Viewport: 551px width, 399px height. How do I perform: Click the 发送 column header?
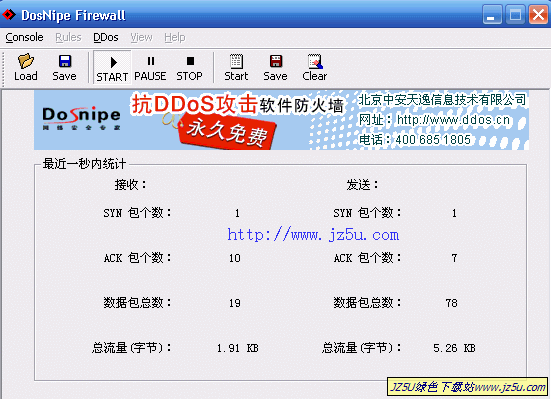coord(362,185)
